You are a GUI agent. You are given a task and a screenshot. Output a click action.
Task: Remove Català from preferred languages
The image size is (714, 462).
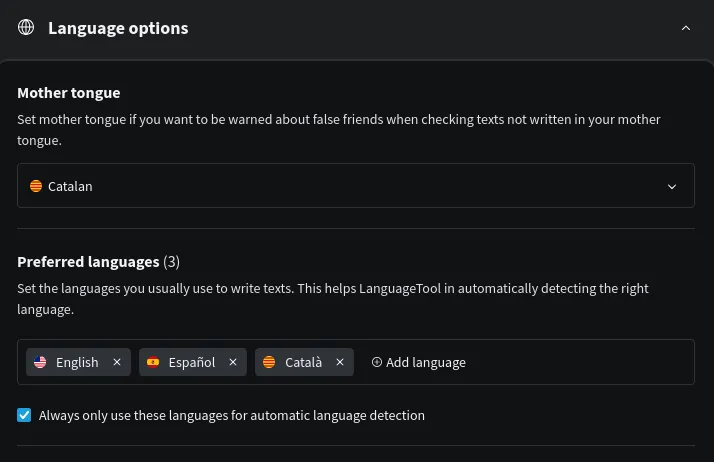340,362
